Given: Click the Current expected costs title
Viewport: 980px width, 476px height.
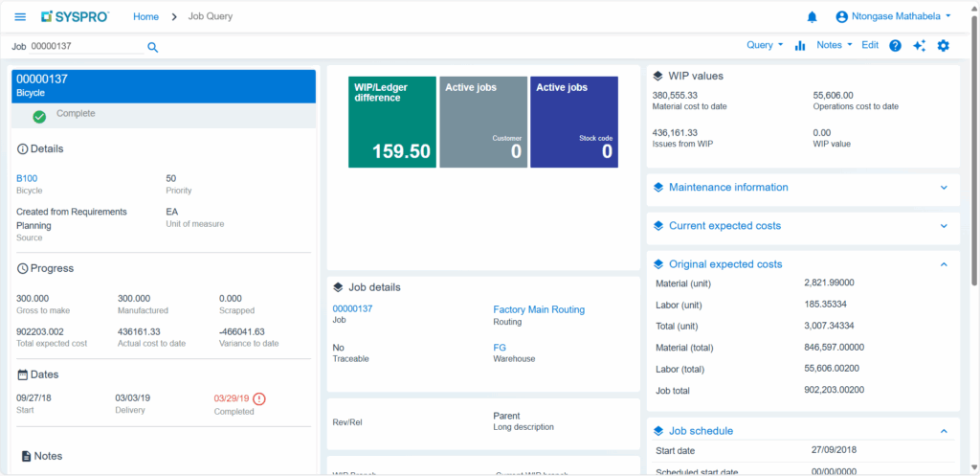Looking at the screenshot, I should (x=724, y=226).
